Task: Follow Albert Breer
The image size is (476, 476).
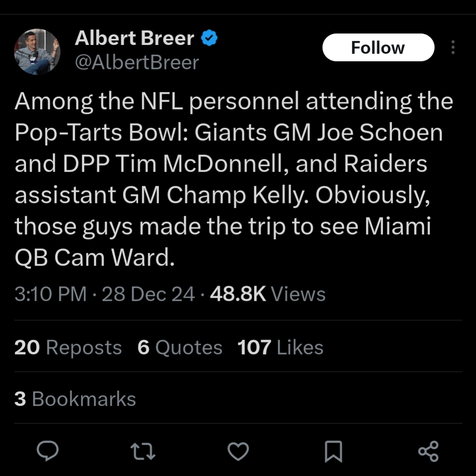Action: point(378,48)
